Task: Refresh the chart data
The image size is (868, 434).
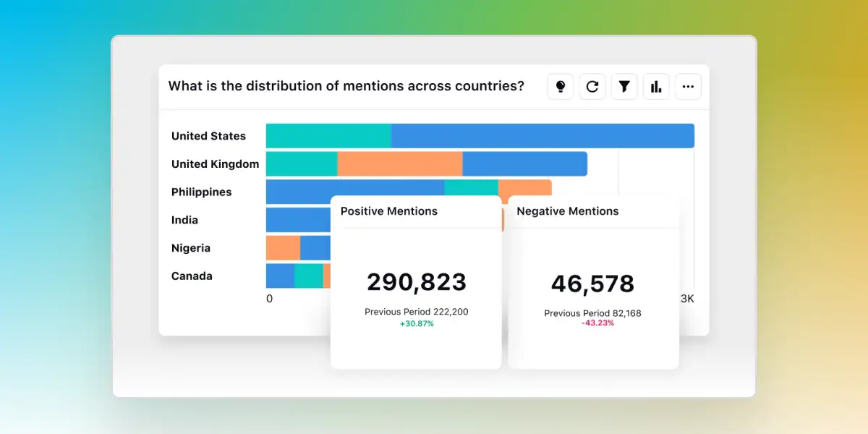Action: [x=592, y=86]
